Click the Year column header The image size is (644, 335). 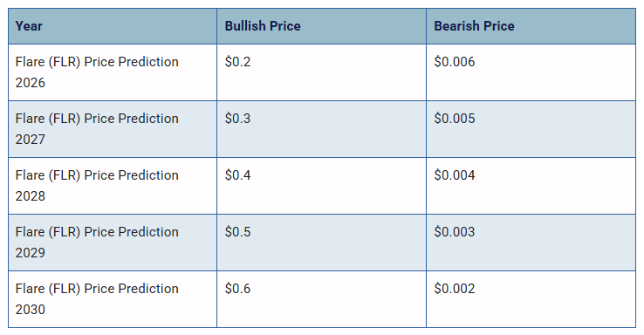(29, 26)
